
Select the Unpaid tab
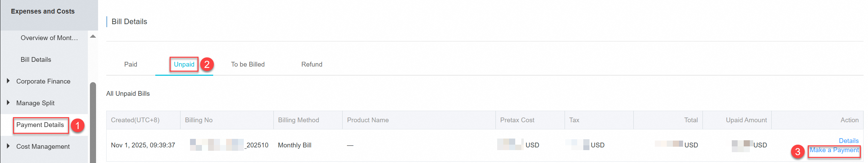(184, 64)
